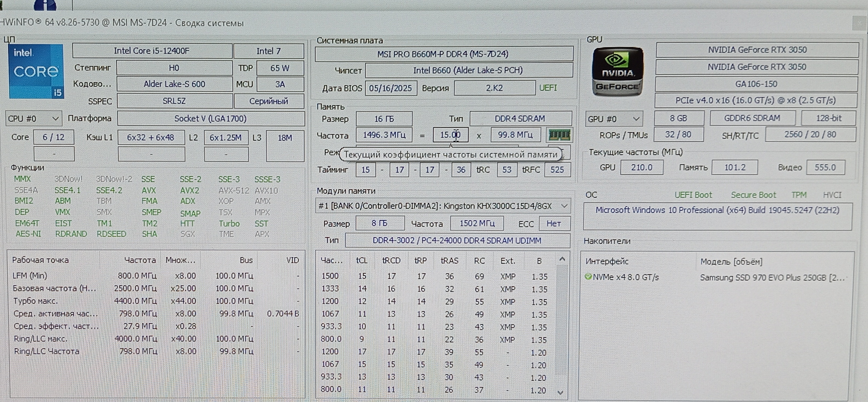Screen dimensions: 868x402
Task: Click the scroll-down arrow in the timings table
Action: click(x=560, y=392)
